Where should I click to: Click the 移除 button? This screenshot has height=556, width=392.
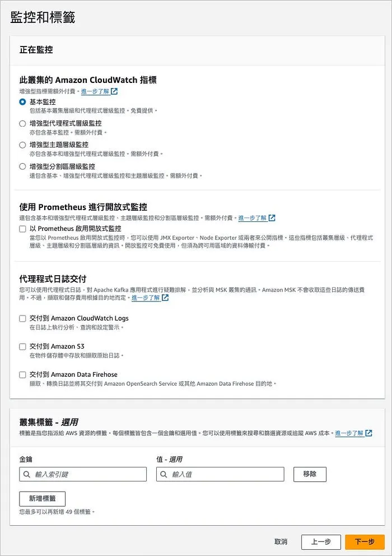310,474
